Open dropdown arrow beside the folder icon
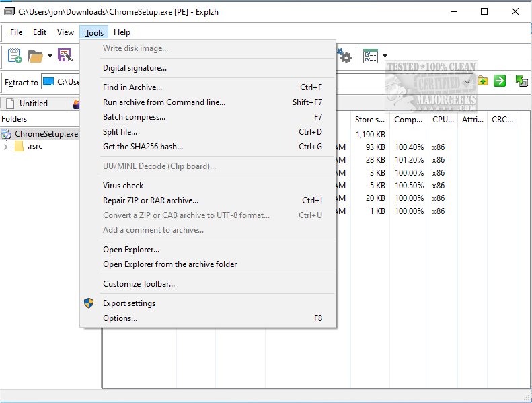The height and width of the screenshot is (403, 532). pyautogui.click(x=50, y=56)
